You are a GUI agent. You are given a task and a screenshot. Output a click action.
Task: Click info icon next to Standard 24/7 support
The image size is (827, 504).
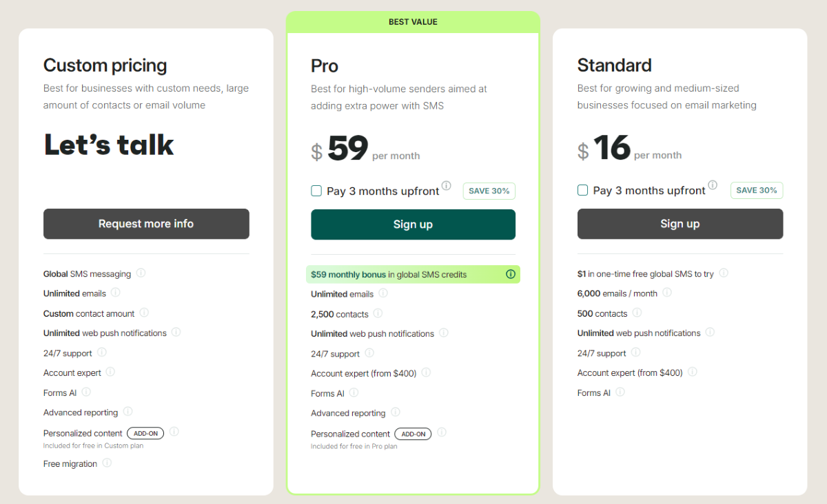[x=635, y=353]
